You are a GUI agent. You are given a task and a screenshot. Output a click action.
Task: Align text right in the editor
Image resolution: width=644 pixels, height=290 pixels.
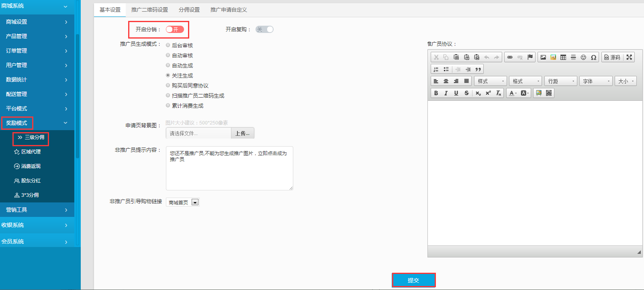coord(456,81)
